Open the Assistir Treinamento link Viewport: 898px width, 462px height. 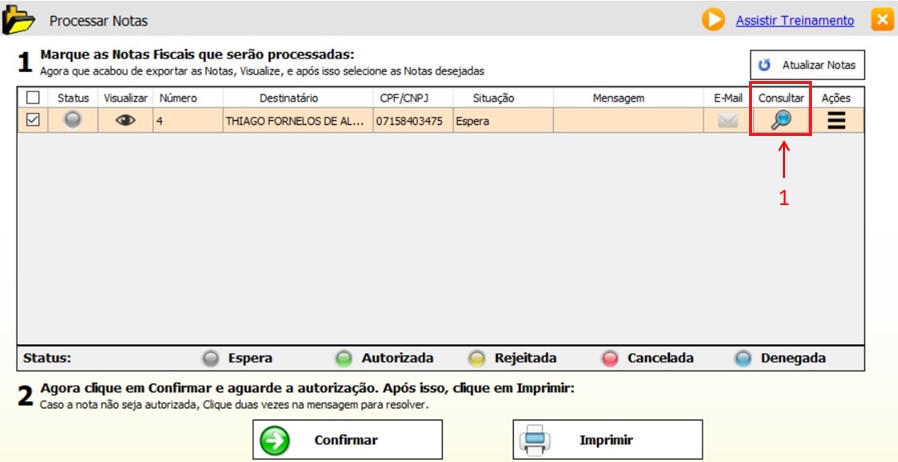(x=794, y=20)
